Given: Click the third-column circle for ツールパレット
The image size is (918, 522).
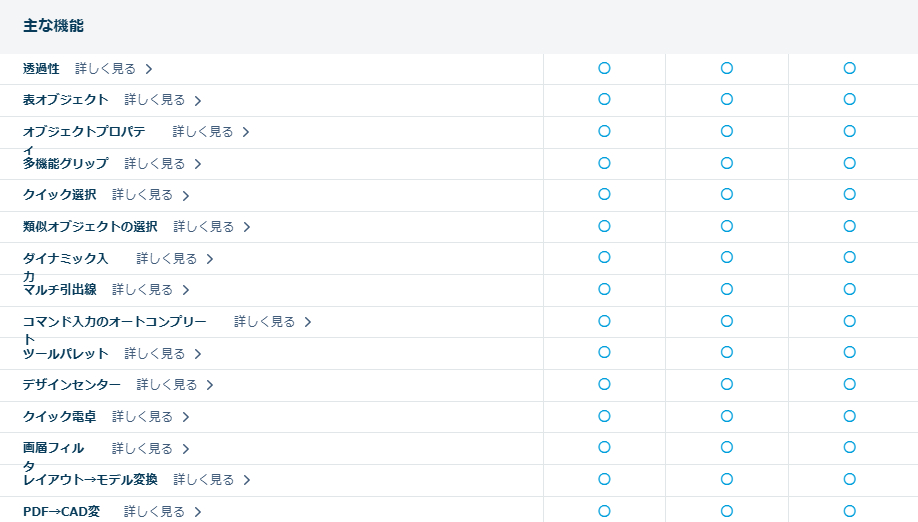Looking at the screenshot, I should pos(849,352).
